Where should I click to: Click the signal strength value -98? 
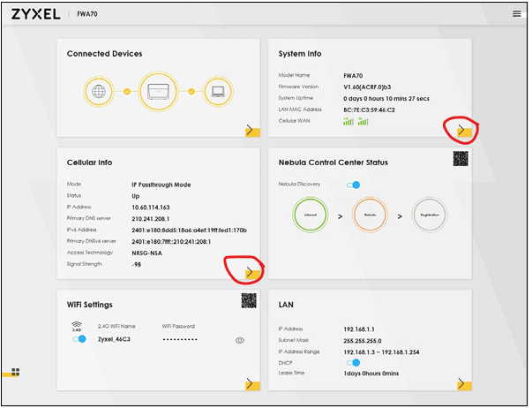[137, 264]
